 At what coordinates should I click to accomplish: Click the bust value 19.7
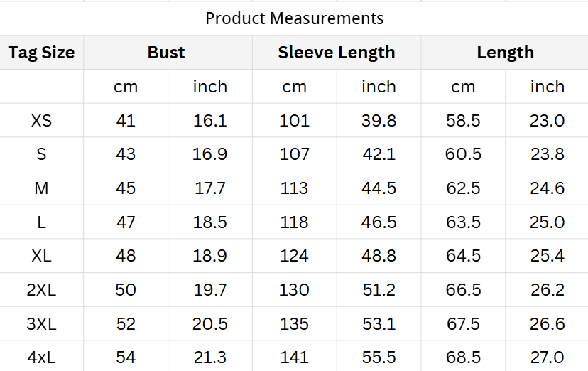pyautogui.click(x=210, y=290)
